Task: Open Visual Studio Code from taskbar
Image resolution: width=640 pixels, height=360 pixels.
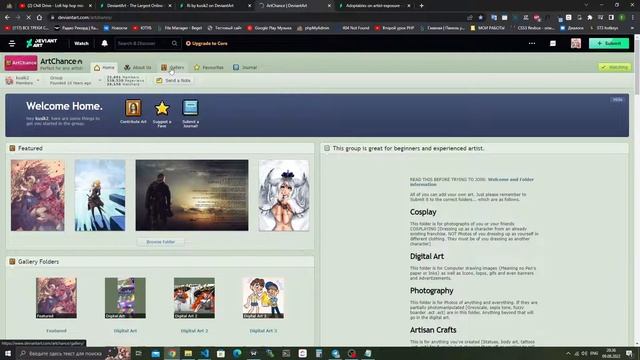Action: pyautogui.click(x=204, y=353)
